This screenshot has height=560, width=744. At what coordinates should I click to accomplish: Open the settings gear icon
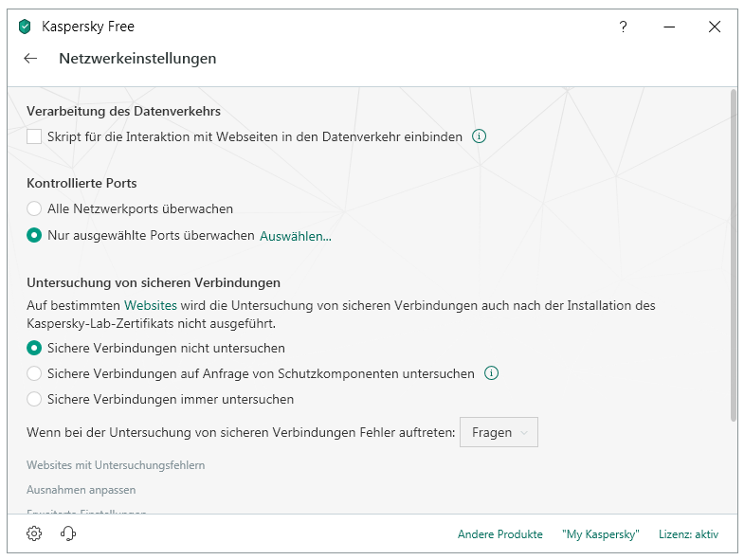click(34, 533)
